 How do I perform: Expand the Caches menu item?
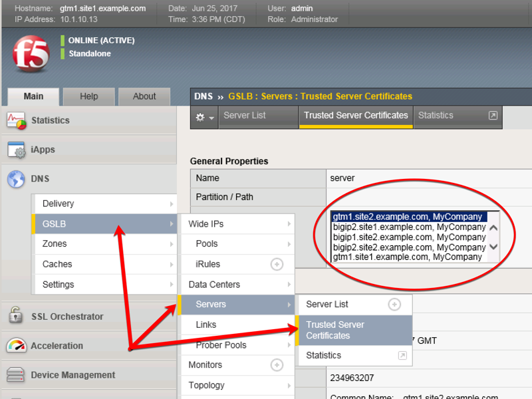coord(106,264)
